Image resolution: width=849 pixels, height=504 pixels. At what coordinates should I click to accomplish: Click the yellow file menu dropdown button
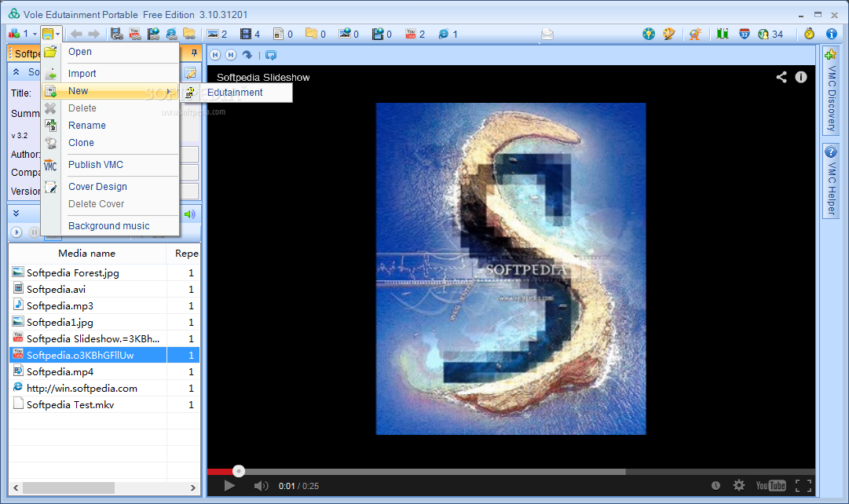51,34
